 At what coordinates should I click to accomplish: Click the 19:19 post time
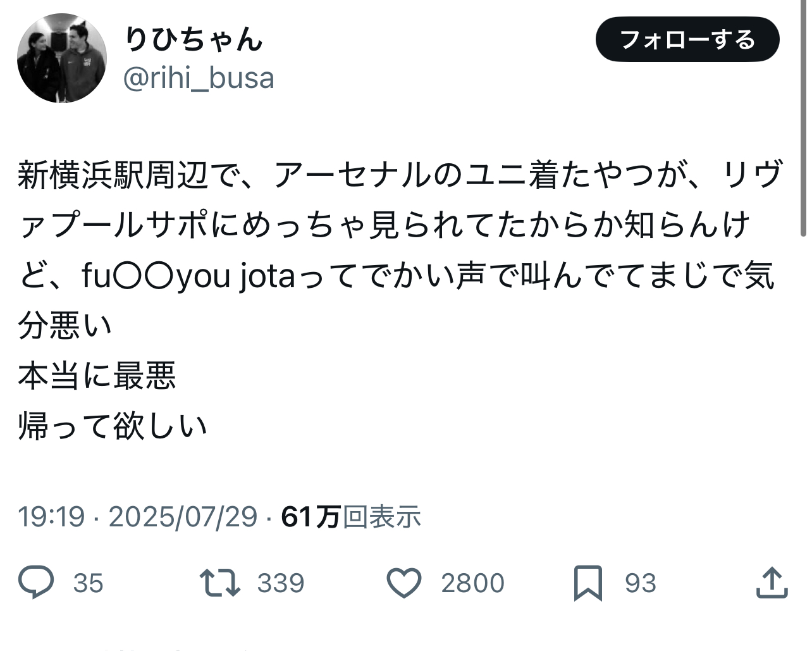(51, 517)
